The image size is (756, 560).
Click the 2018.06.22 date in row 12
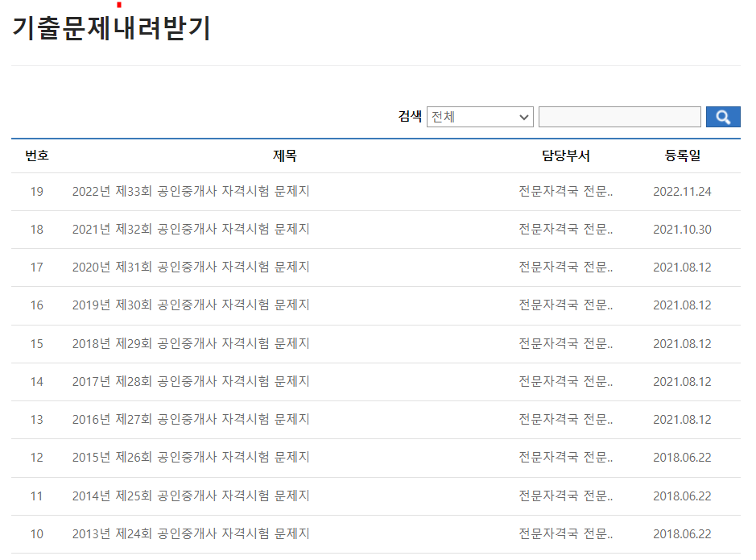pyautogui.click(x=682, y=457)
